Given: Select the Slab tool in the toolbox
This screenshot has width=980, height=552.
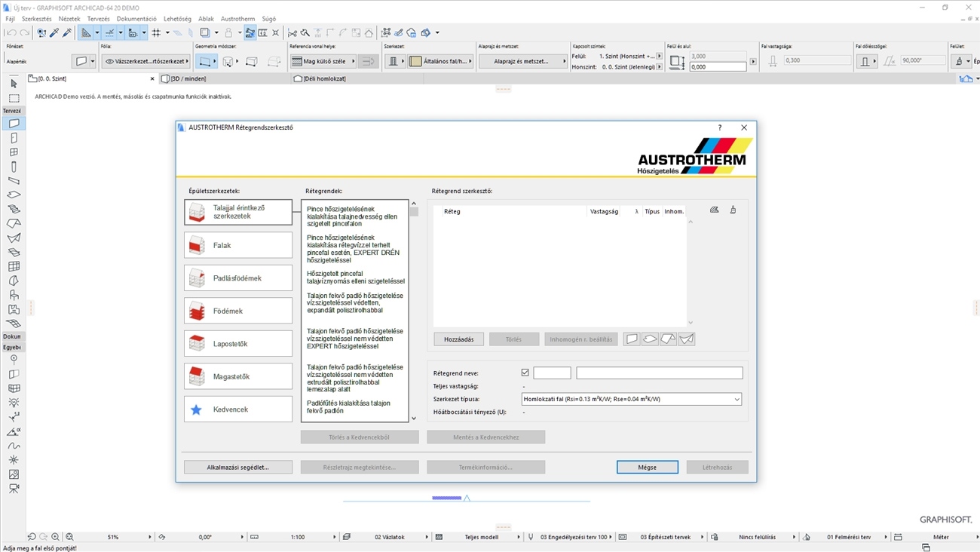Looking at the screenshot, I should tap(14, 195).
